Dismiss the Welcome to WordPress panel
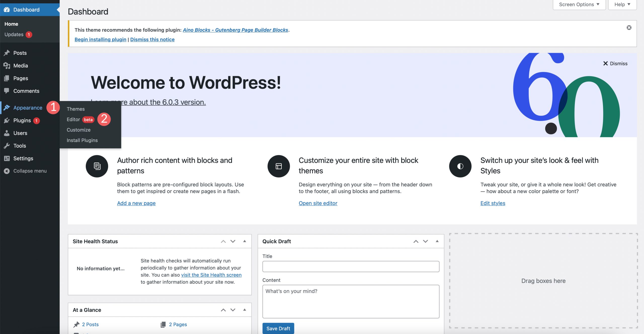The height and width of the screenshot is (334, 644). click(615, 63)
